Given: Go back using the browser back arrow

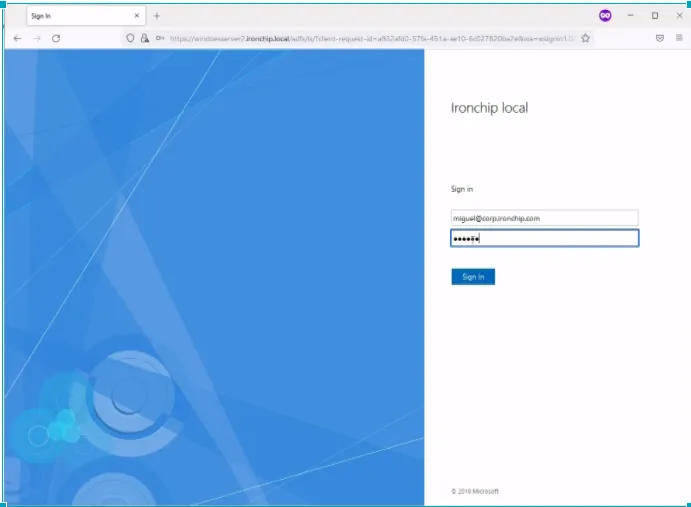Looking at the screenshot, I should tap(17, 38).
